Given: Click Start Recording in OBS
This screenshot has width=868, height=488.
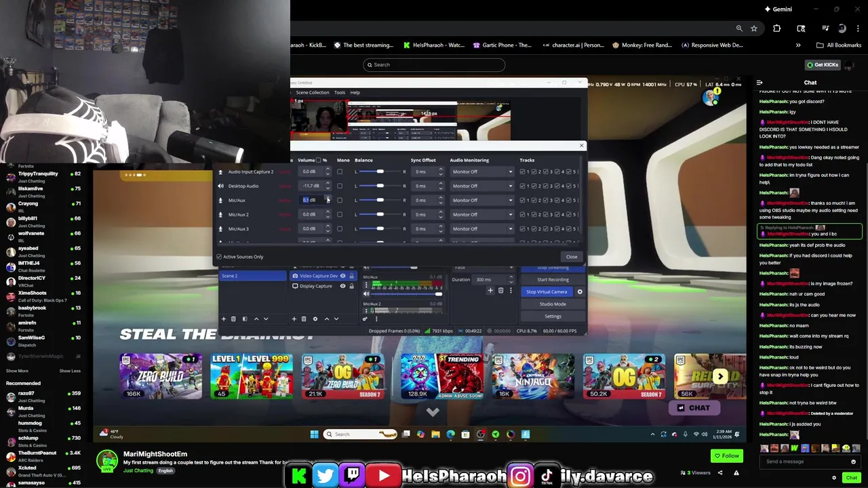Looking at the screenshot, I should pyautogui.click(x=553, y=279).
